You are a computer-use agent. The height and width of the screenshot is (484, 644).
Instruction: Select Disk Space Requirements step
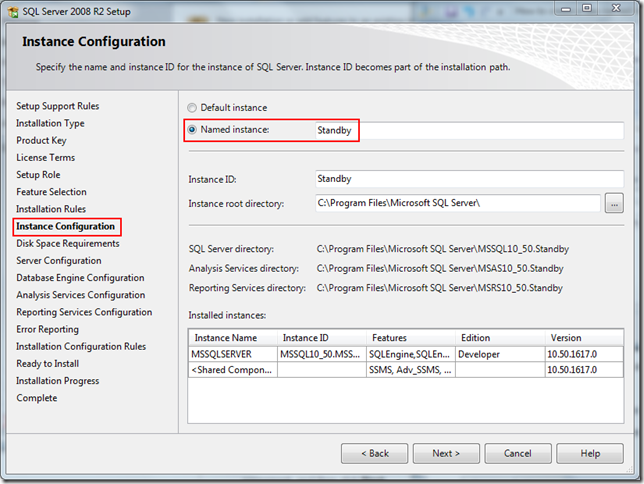point(68,244)
